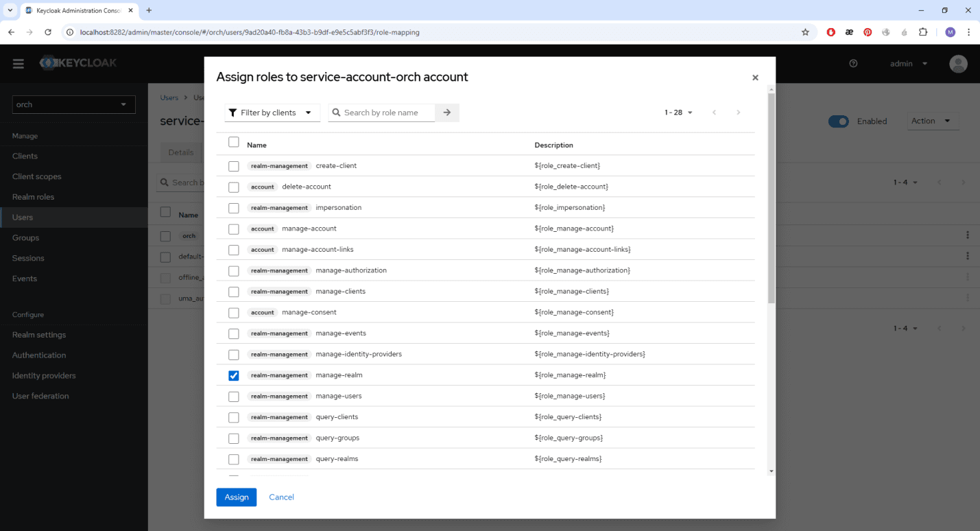
Task: Check the manage-users role checkbox
Action: [x=234, y=397]
